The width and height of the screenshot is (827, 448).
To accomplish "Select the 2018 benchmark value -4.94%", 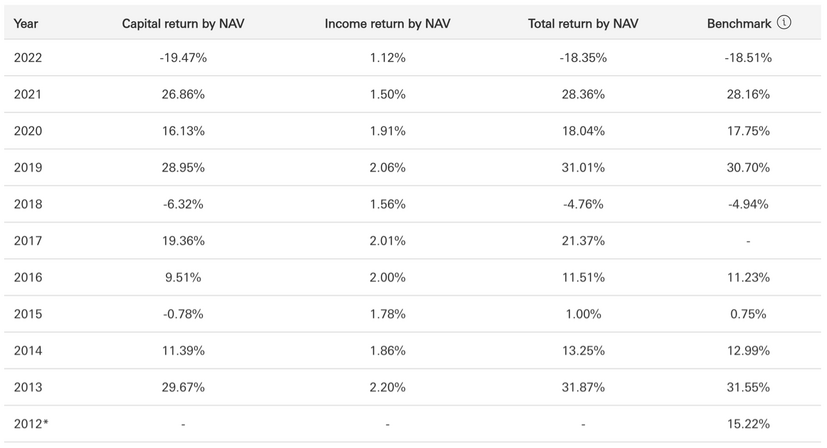I will click(x=748, y=204).
